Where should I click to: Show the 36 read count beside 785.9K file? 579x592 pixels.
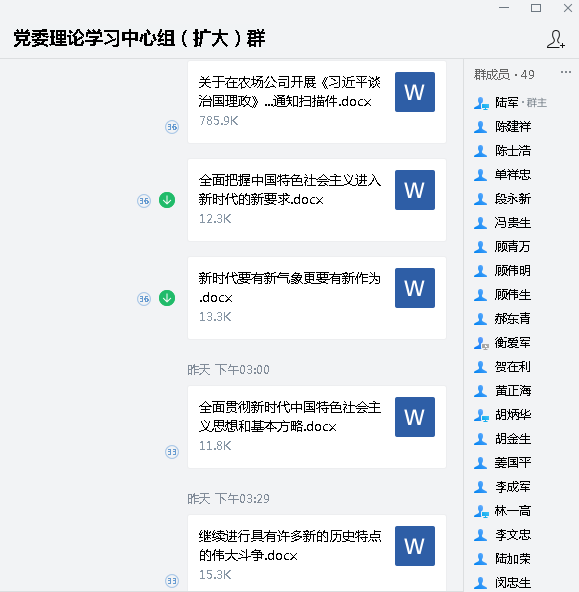[172, 127]
